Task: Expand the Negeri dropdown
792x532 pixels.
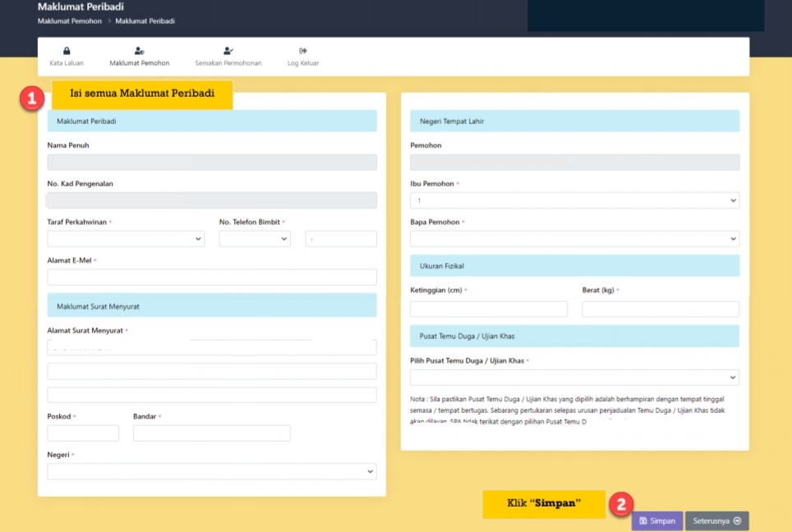Action: [x=211, y=470]
